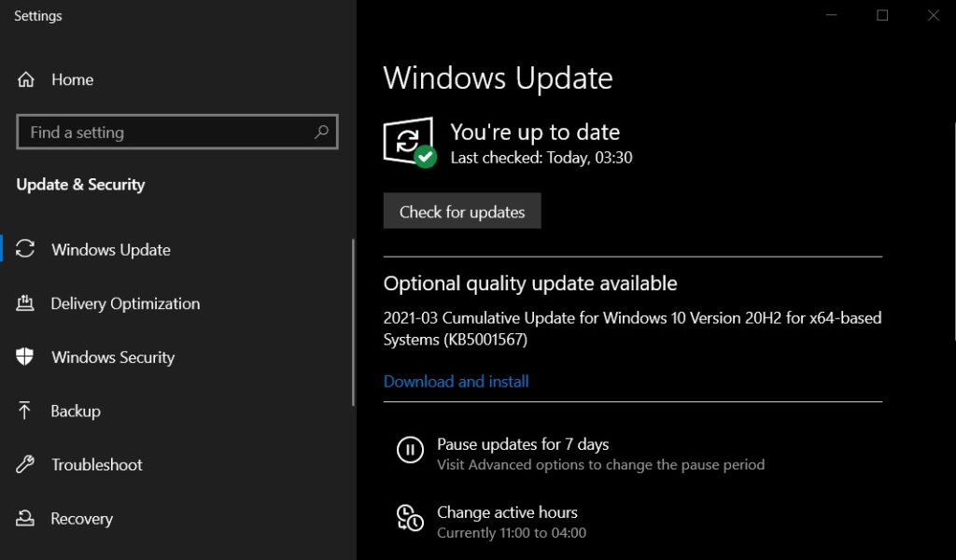Select the Troubleshoot wrench icon
This screenshot has width=956, height=560.
click(26, 465)
